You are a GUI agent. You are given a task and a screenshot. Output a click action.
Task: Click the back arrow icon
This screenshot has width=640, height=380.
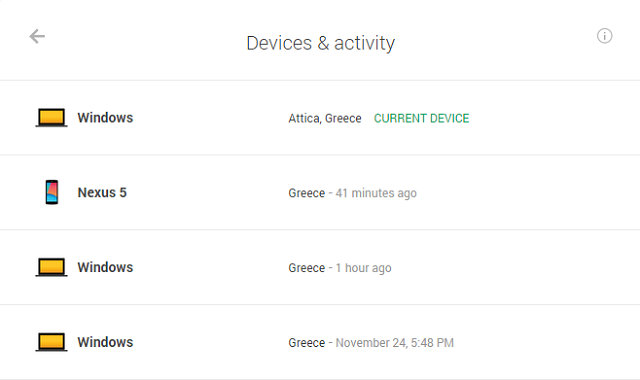tap(37, 36)
